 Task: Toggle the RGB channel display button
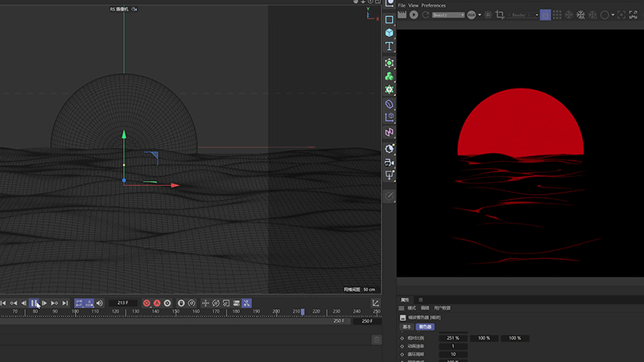coord(471,14)
